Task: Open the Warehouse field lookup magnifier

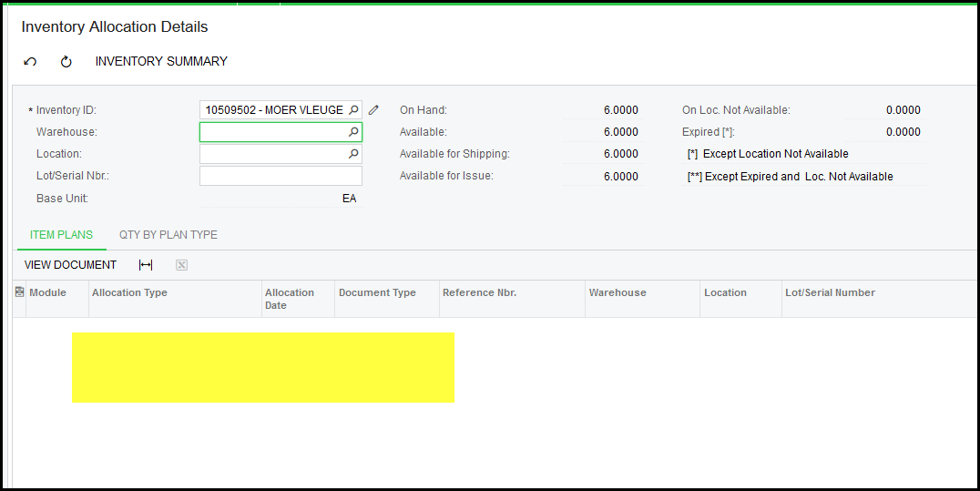Action: point(353,132)
